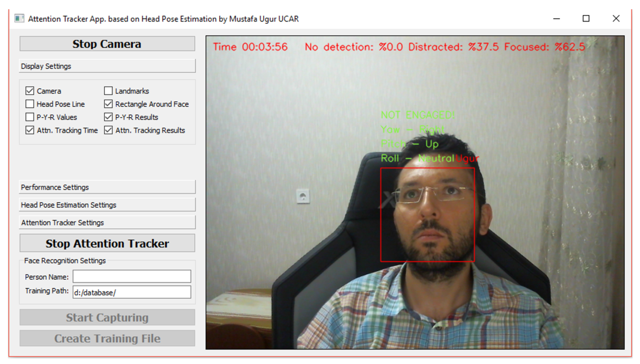Expand the Performance Settings section
Screen dimensions: 640x364
(107, 187)
